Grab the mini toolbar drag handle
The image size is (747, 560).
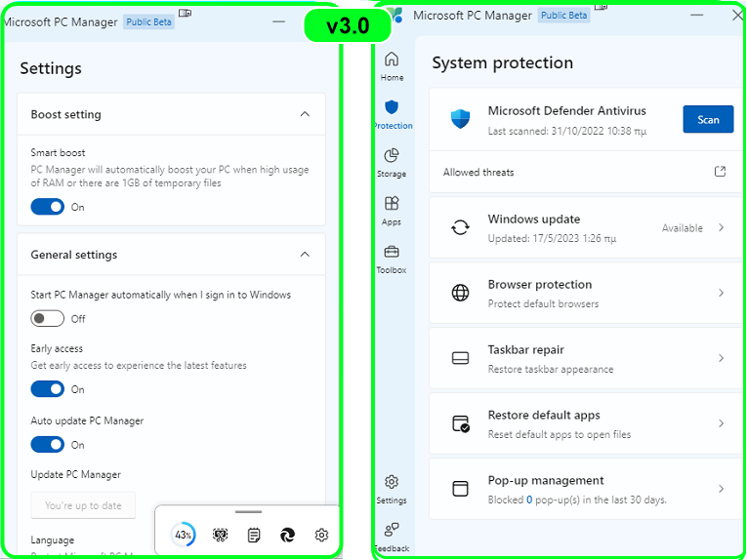pos(248,512)
